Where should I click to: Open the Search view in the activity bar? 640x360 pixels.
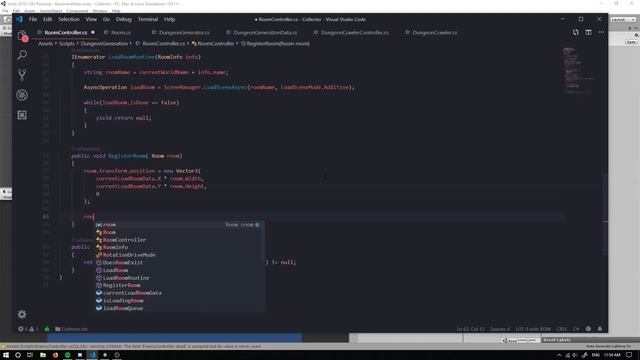point(22,55)
